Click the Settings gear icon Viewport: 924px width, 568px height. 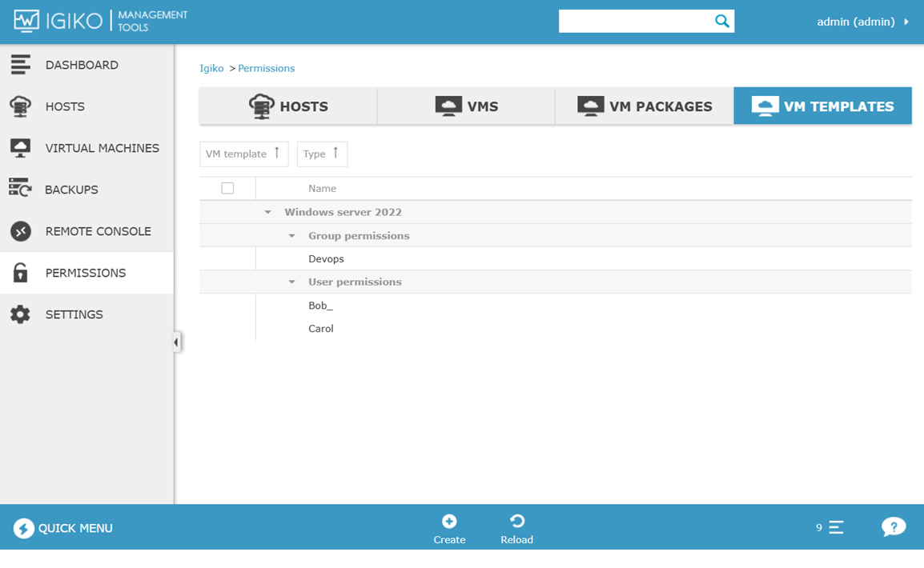pyautogui.click(x=21, y=314)
